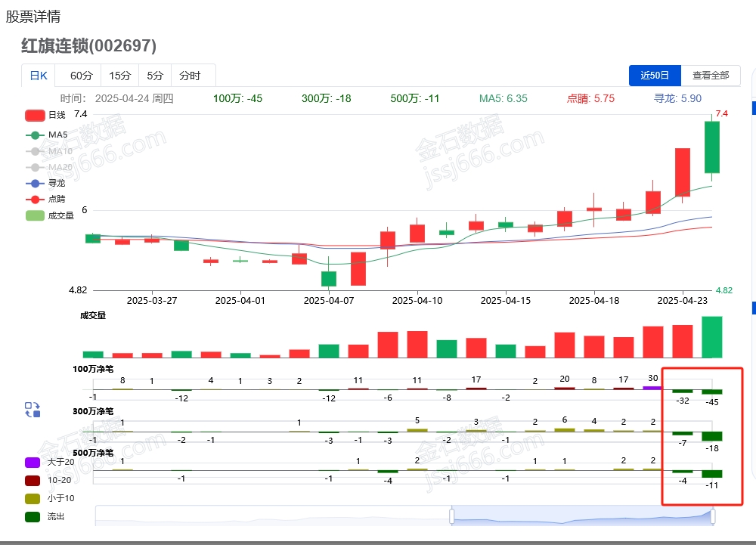
Task: Toggle the 成交量 legend entry
Action: click(49, 215)
